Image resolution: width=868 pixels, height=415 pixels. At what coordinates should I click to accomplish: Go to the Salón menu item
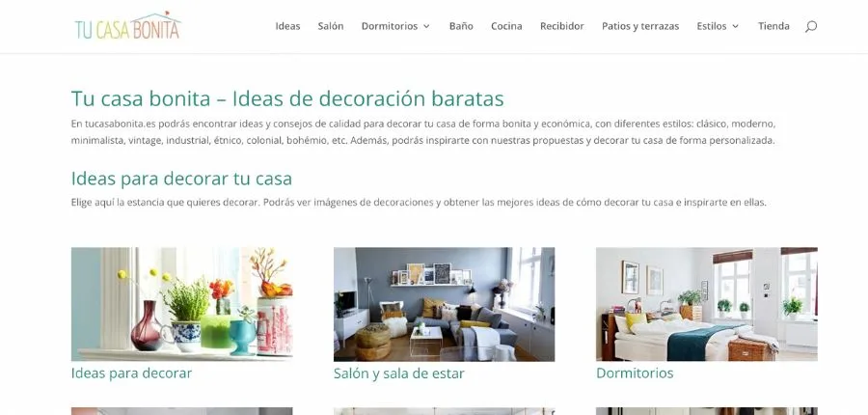331,26
